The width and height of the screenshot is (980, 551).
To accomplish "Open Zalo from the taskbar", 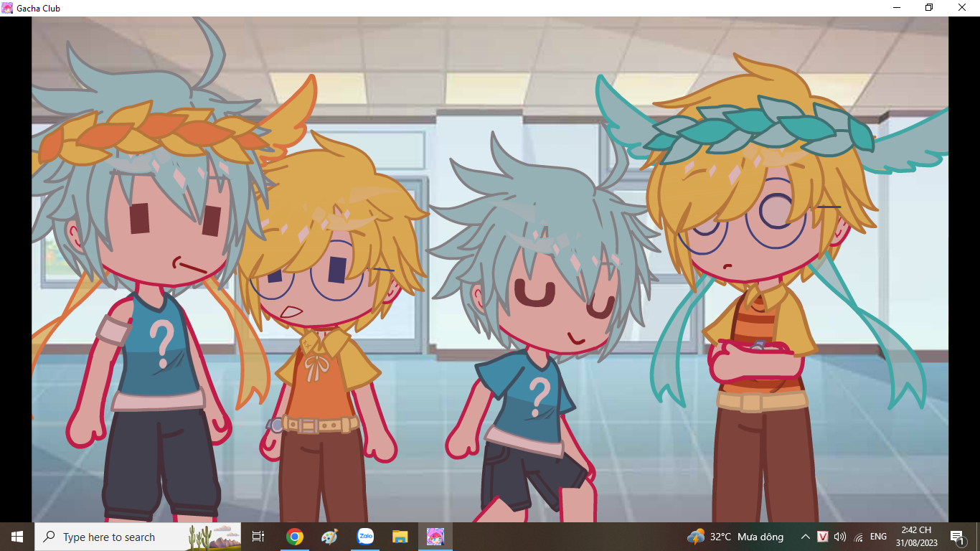I will [x=365, y=537].
